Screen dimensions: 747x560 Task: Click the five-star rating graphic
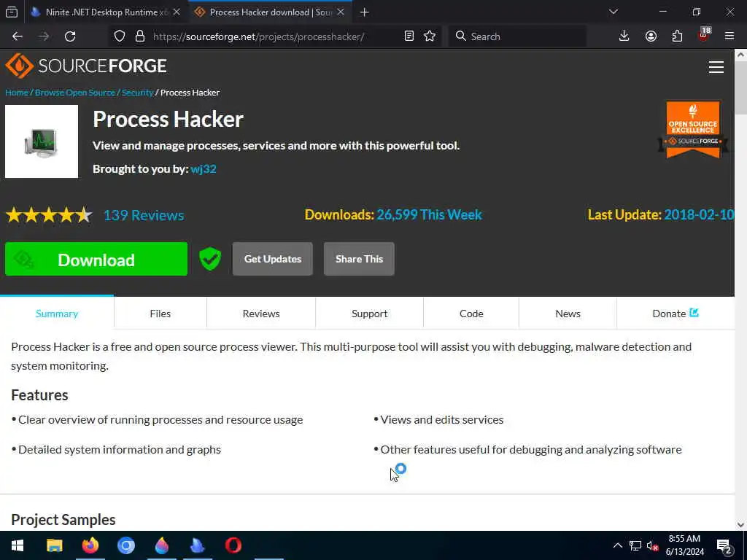tap(49, 215)
